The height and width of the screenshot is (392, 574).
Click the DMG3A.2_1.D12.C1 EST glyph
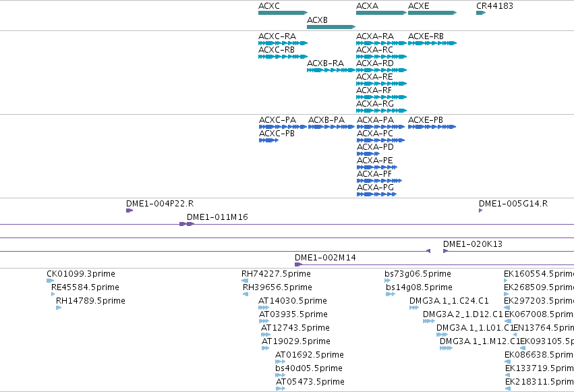429,321
